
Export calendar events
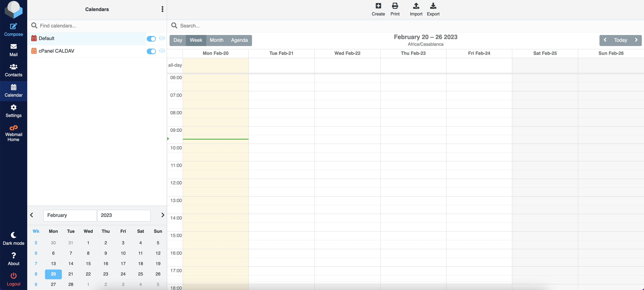coord(433,9)
